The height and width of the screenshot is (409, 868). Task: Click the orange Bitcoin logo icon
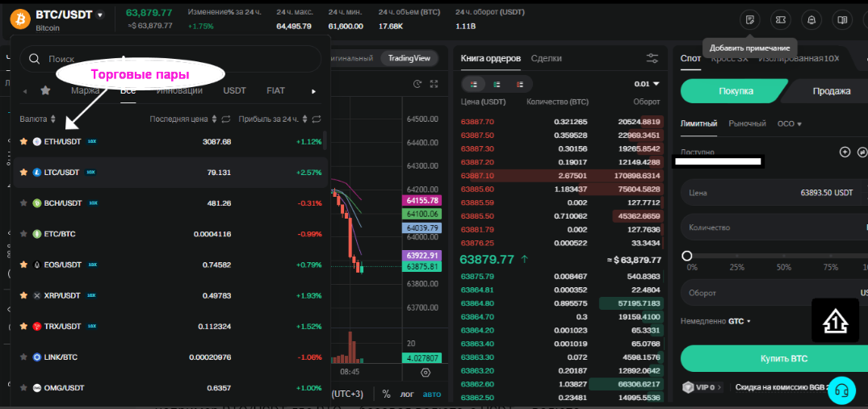pos(20,19)
